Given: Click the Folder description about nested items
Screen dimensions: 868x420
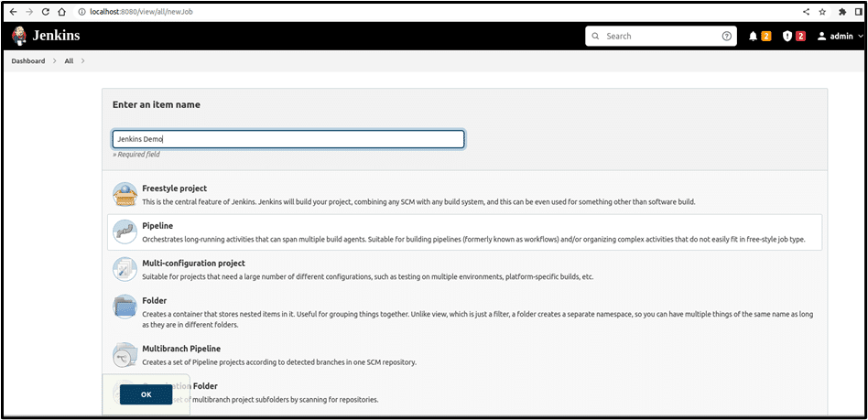Looking at the screenshot, I should point(477,319).
